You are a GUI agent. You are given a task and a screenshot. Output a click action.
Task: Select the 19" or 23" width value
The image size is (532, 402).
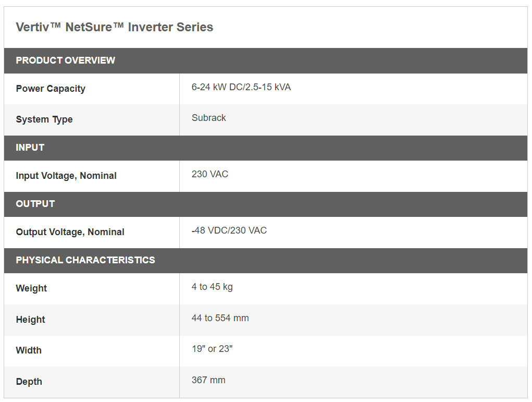[x=212, y=349]
